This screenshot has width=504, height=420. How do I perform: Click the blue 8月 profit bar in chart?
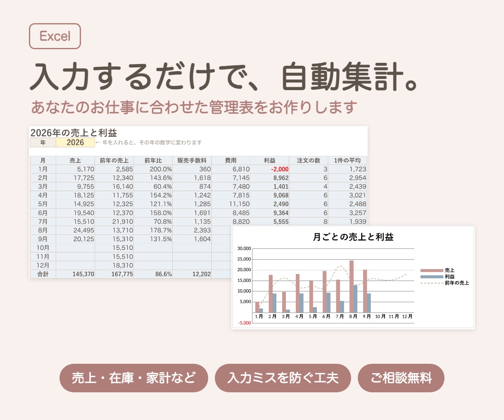[355, 299]
